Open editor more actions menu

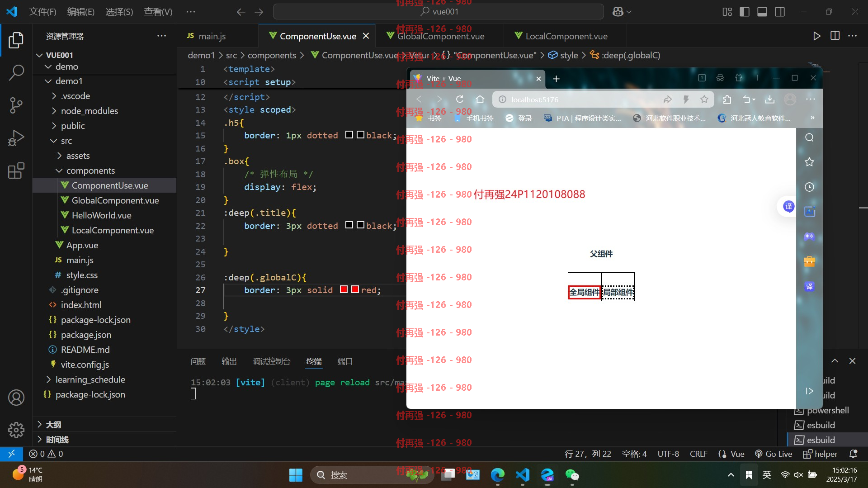(853, 36)
